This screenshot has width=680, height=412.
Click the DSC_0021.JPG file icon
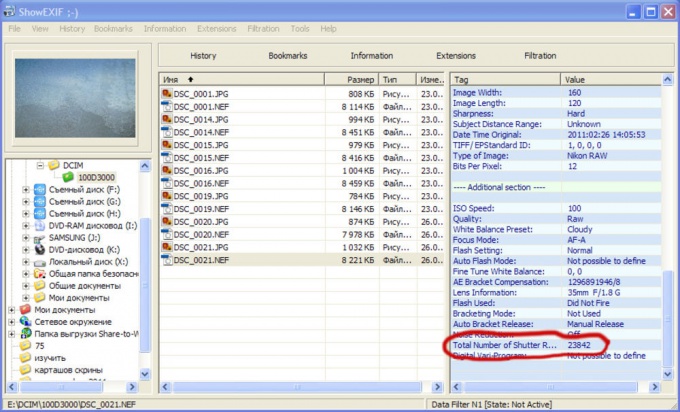[167, 247]
